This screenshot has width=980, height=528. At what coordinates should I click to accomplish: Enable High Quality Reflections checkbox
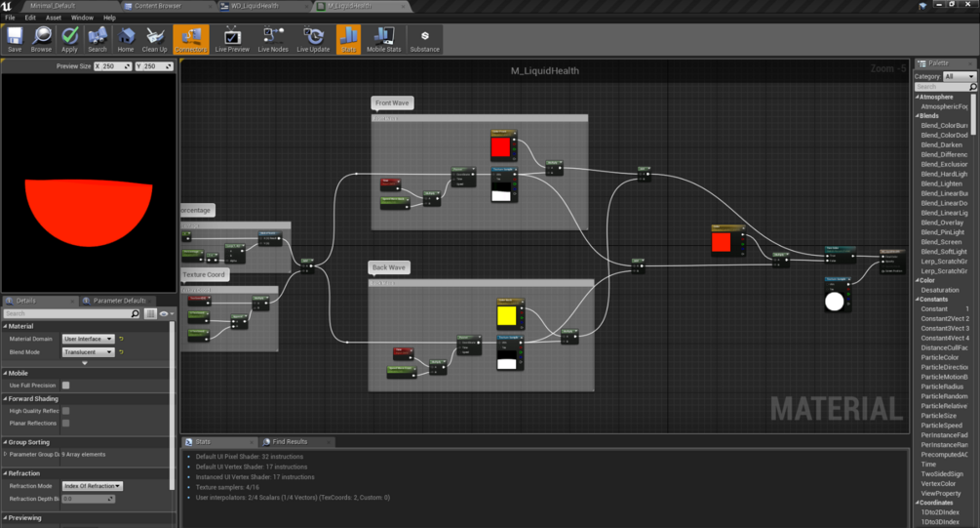[x=65, y=411]
